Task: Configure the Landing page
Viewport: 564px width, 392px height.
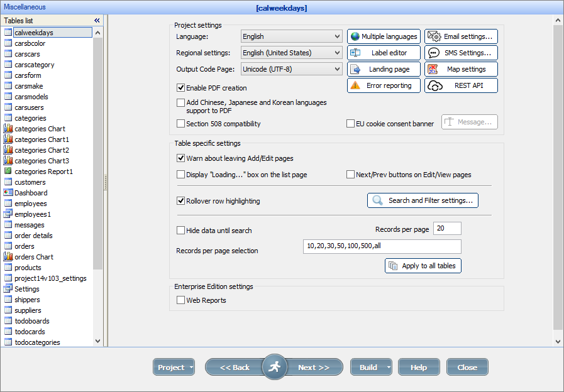Action: 383,69
